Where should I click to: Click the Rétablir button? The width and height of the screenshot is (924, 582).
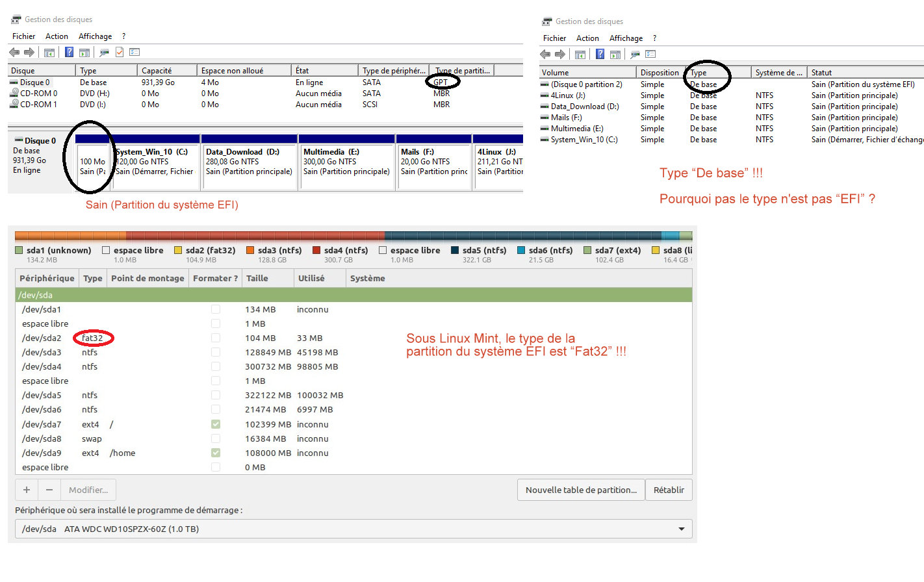coord(669,490)
